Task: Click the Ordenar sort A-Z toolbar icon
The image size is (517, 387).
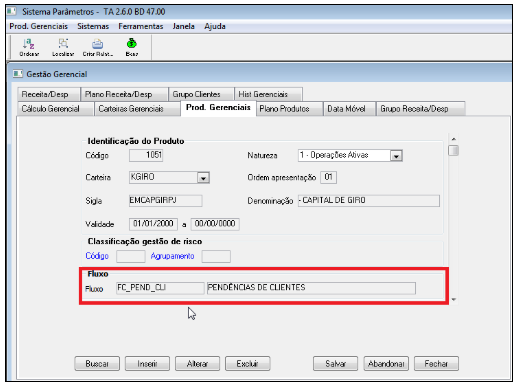Action: point(29,47)
